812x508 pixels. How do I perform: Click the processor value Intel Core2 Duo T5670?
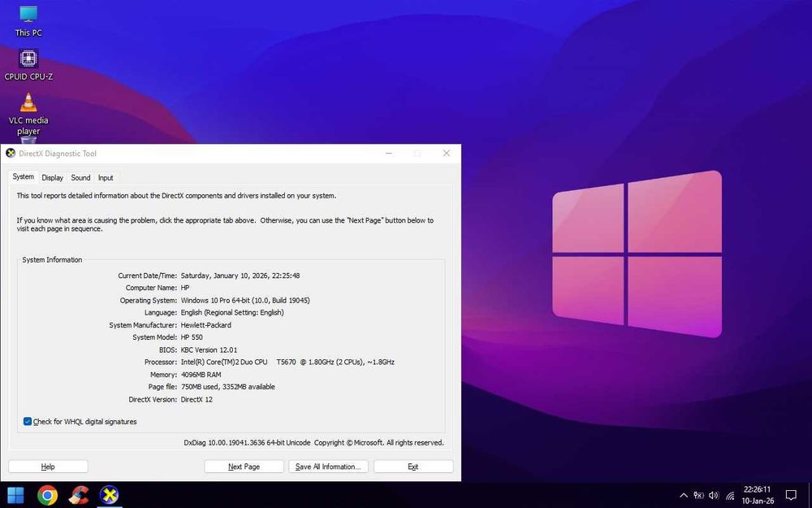(x=287, y=362)
